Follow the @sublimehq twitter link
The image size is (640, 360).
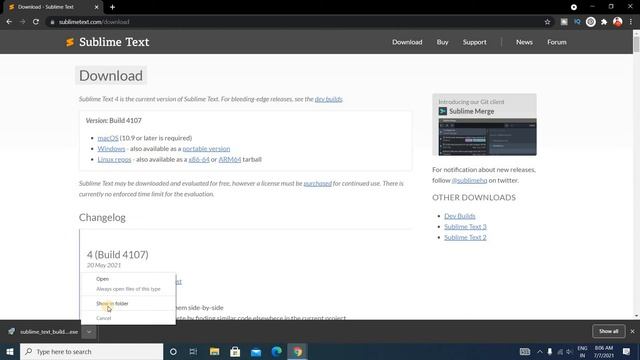pos(469,180)
